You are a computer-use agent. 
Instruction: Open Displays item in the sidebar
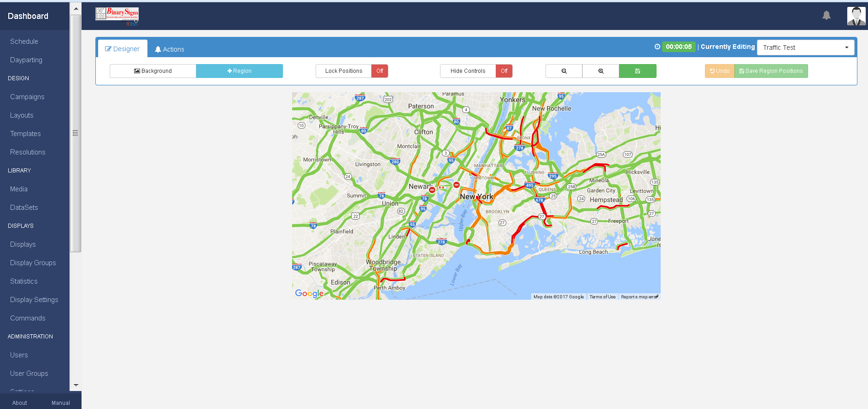(x=23, y=244)
